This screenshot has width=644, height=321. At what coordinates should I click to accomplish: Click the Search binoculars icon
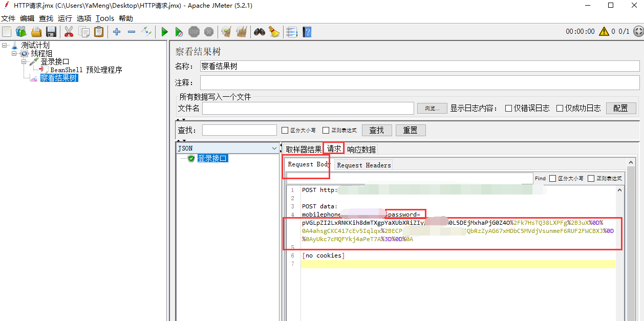coord(260,32)
